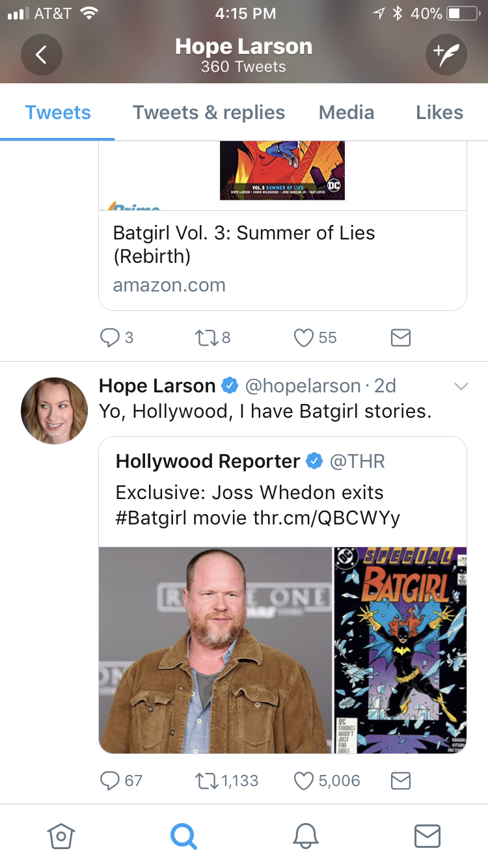This screenshot has width=488, height=868.
Task: Open Direct Messages in bottom bar
Action: click(x=427, y=835)
